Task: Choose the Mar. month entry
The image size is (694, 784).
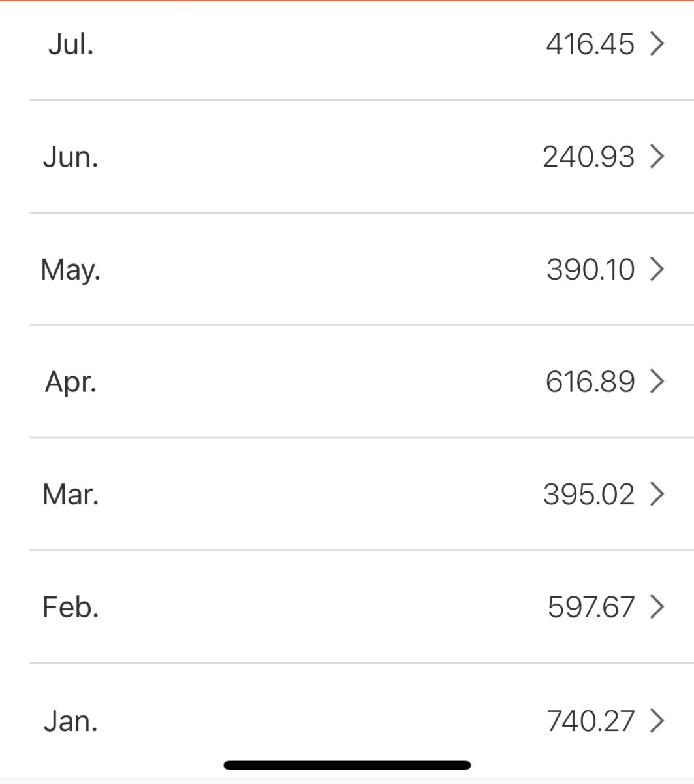Action: pos(71,495)
